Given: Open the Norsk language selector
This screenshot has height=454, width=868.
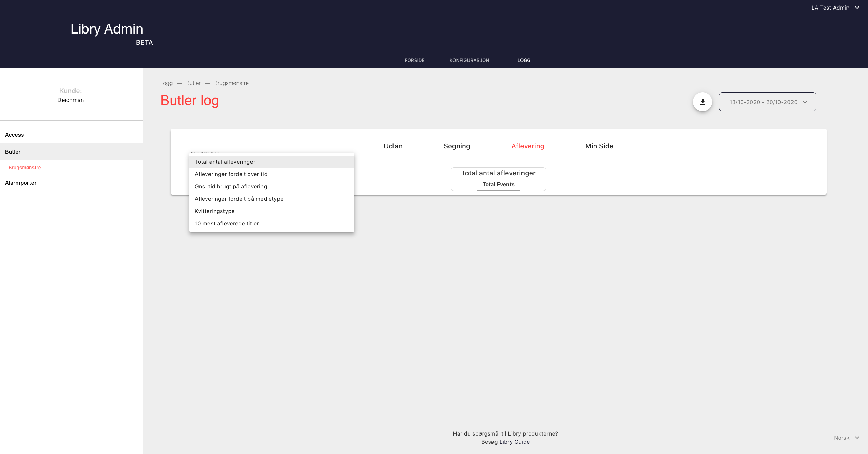Looking at the screenshot, I should (x=846, y=438).
